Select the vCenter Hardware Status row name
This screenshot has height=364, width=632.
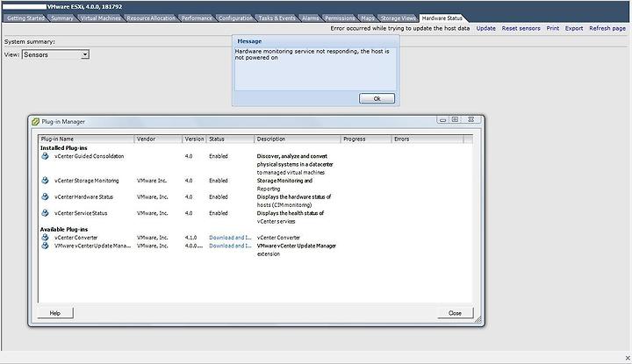84,196
